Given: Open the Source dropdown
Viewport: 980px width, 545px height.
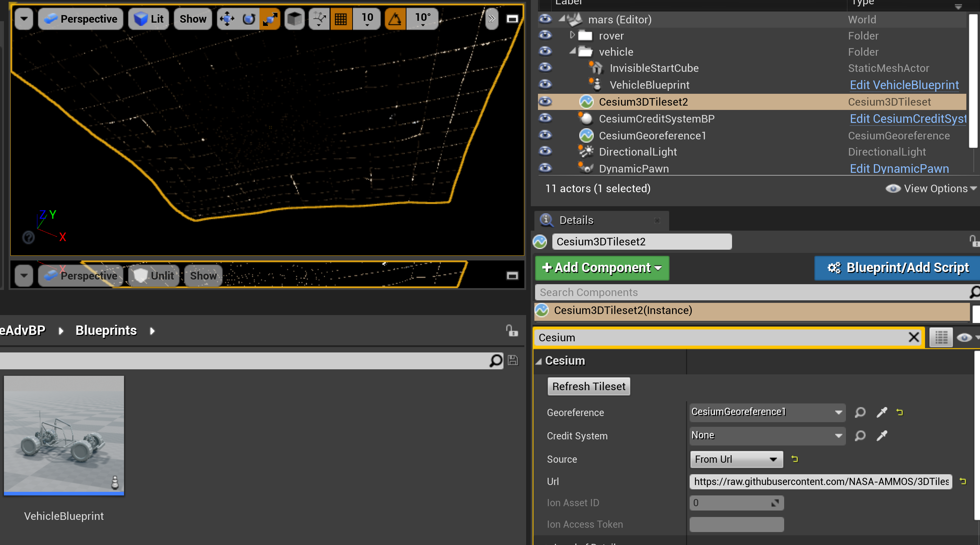Looking at the screenshot, I should [736, 459].
